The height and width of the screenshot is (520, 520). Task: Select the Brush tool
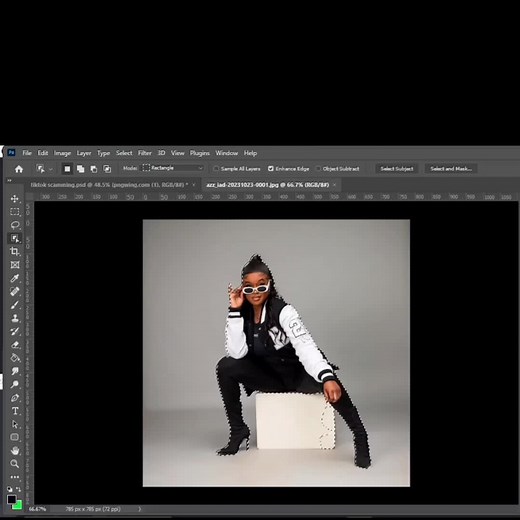click(15, 305)
